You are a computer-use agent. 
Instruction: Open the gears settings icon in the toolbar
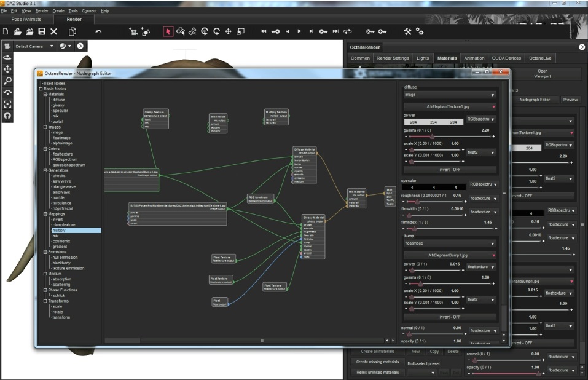[x=420, y=31]
